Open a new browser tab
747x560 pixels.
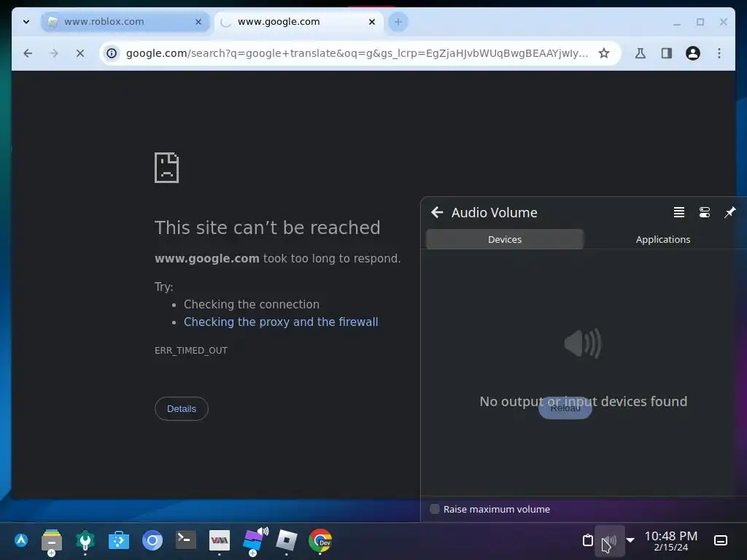click(398, 22)
